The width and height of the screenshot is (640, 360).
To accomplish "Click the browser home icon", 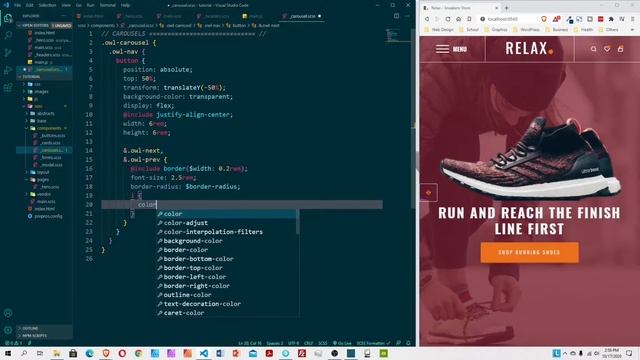I will click(458, 19).
